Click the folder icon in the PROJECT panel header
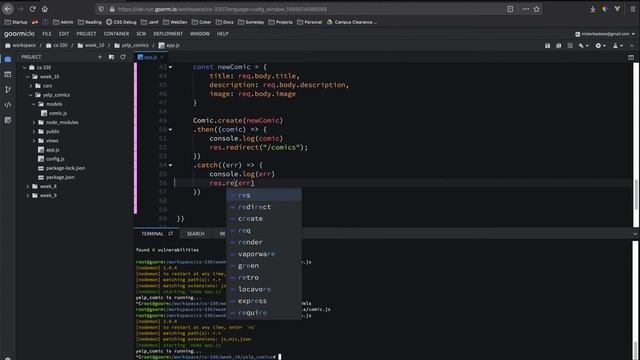This screenshot has height=360, width=640. (x=111, y=57)
